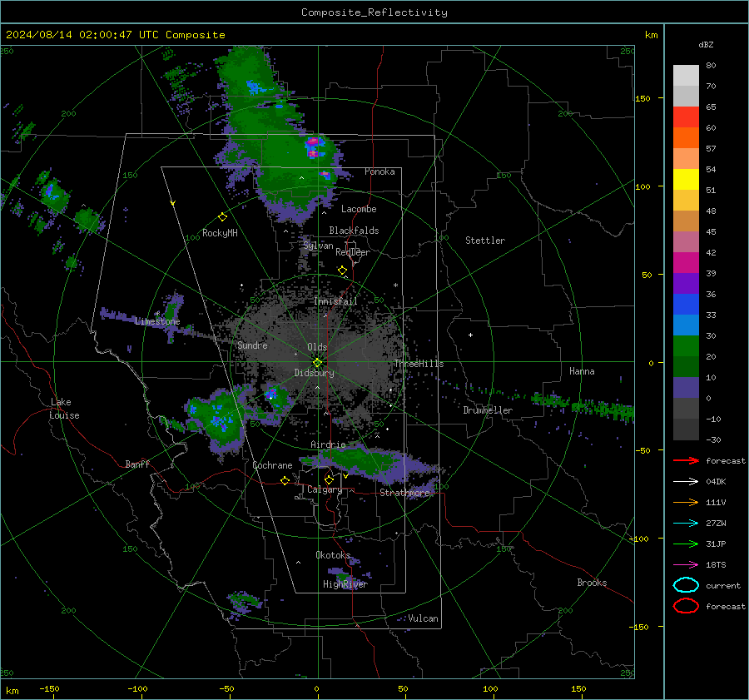Click the Lake Louise label on map
This screenshot has width=749, height=700.
point(64,409)
